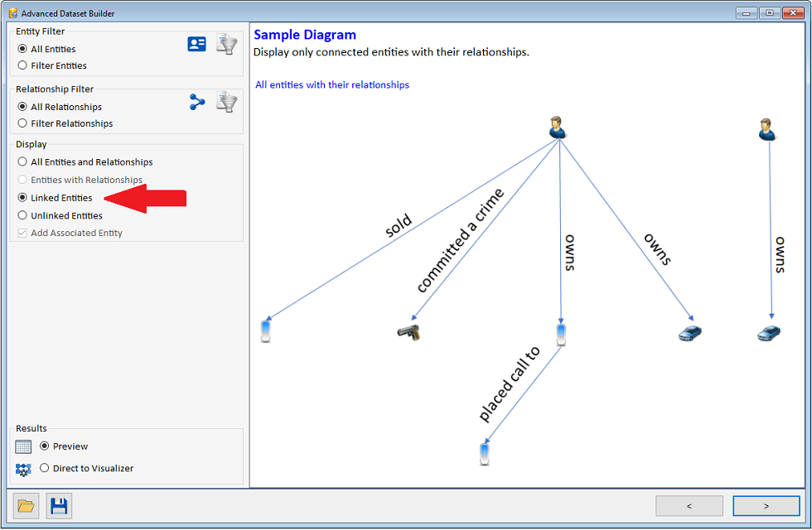Click the All entities with their relationships link
The image size is (812, 530).
click(331, 84)
